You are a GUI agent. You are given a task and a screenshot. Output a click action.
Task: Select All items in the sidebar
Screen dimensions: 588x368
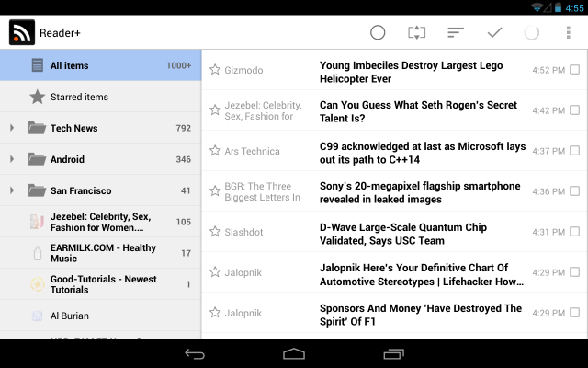[100, 65]
